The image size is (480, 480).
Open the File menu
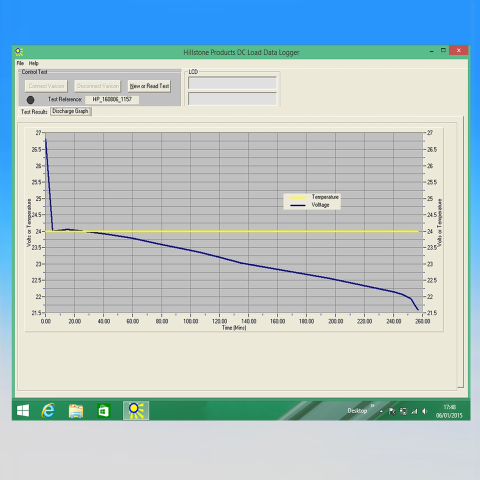(x=20, y=63)
